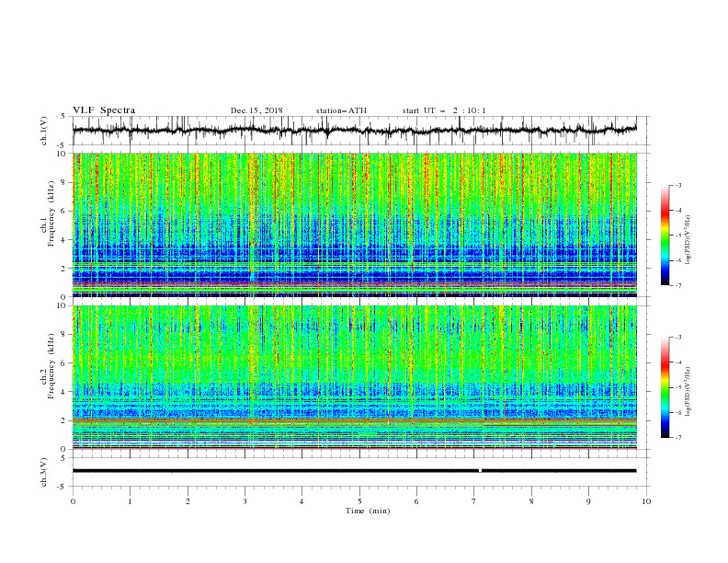This screenshot has width=728, height=563.
Task: Click the black ch.3 voltage bar
Action: (x=354, y=471)
